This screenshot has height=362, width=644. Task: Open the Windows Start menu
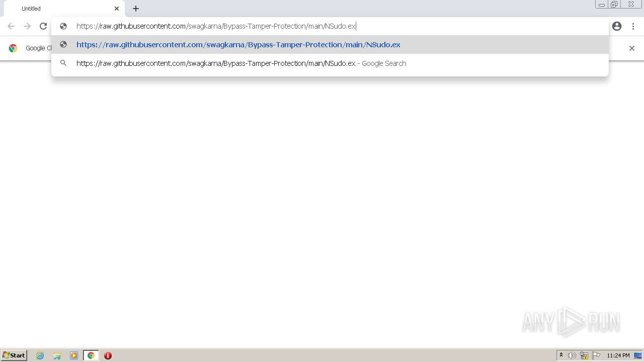[14, 355]
